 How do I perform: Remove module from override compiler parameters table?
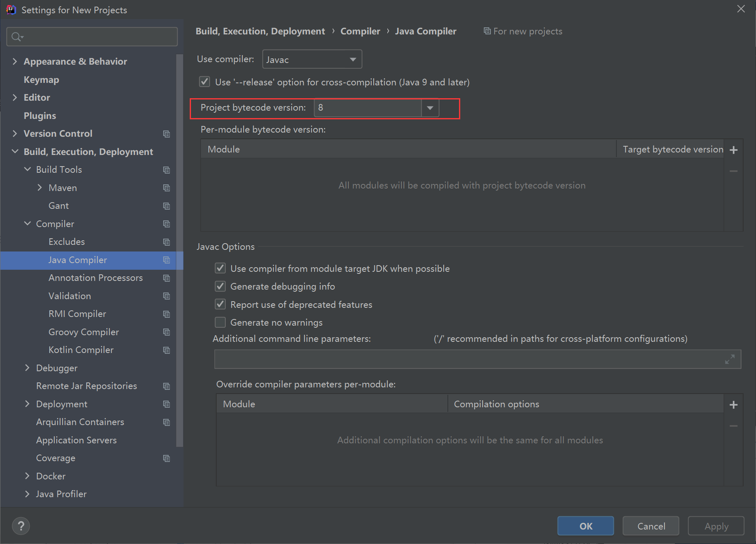tap(733, 426)
